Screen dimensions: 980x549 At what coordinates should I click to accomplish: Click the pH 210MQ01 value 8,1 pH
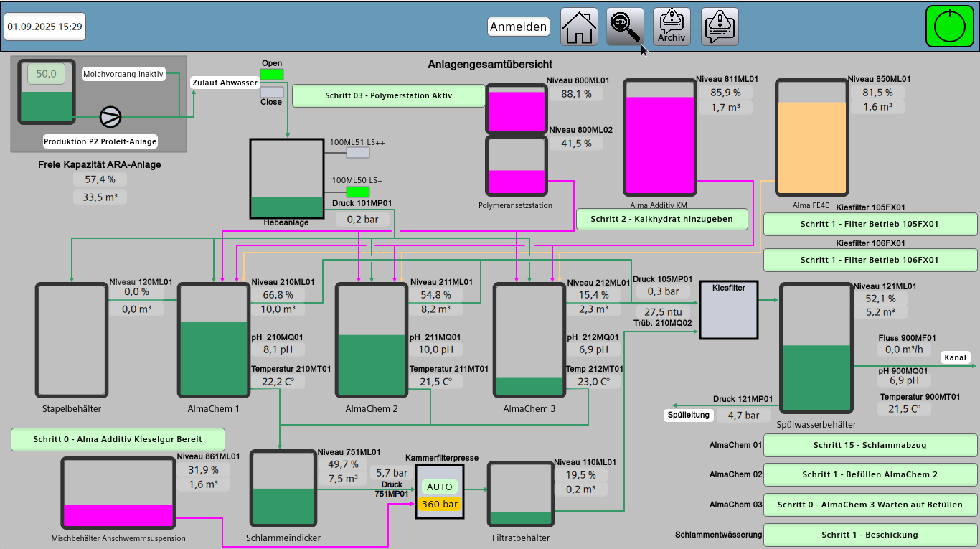tap(278, 350)
